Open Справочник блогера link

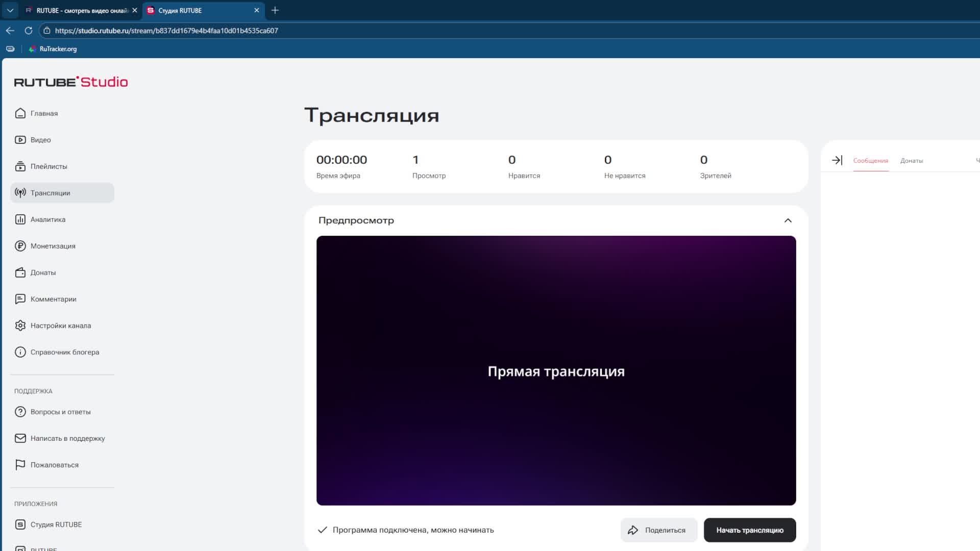(64, 352)
